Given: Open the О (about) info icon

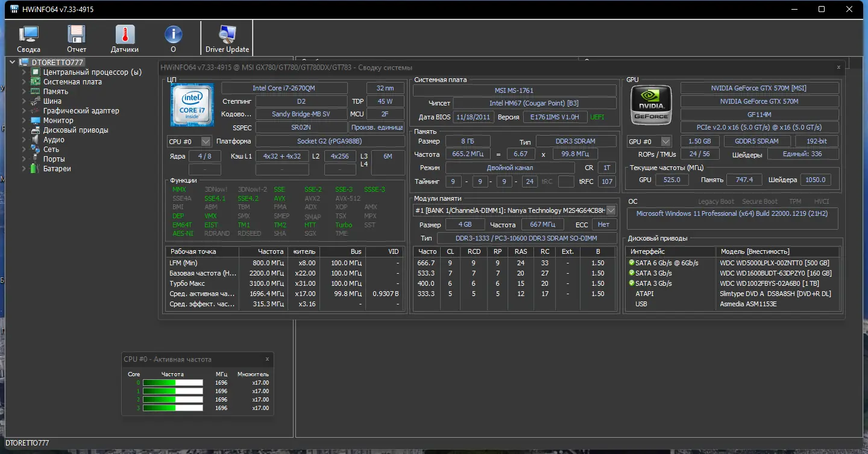Looking at the screenshot, I should (x=173, y=39).
